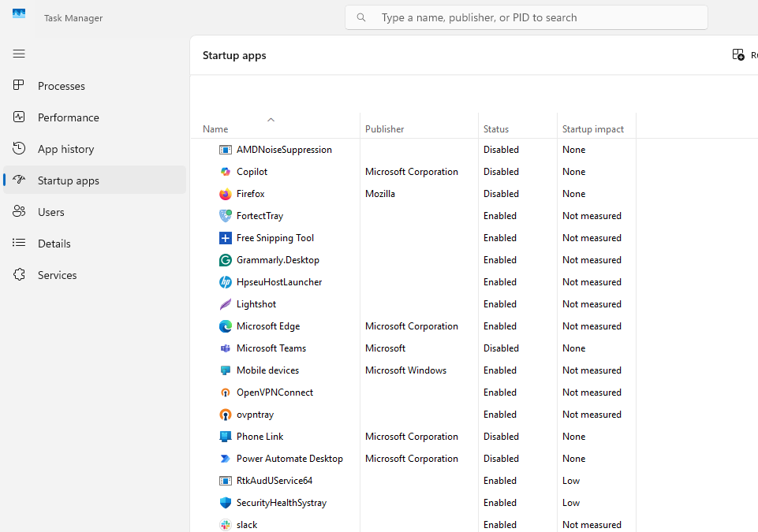The height and width of the screenshot is (532, 758).
Task: Click the Run new task icon
Action: pos(739,54)
